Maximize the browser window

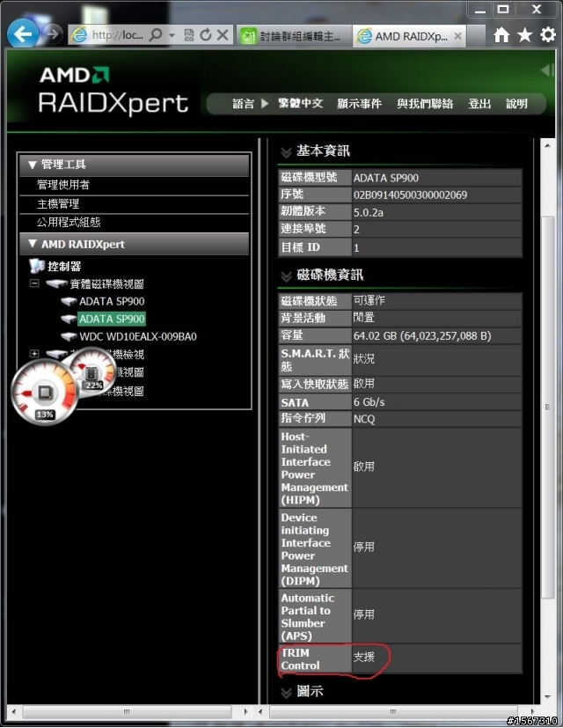[503, 10]
